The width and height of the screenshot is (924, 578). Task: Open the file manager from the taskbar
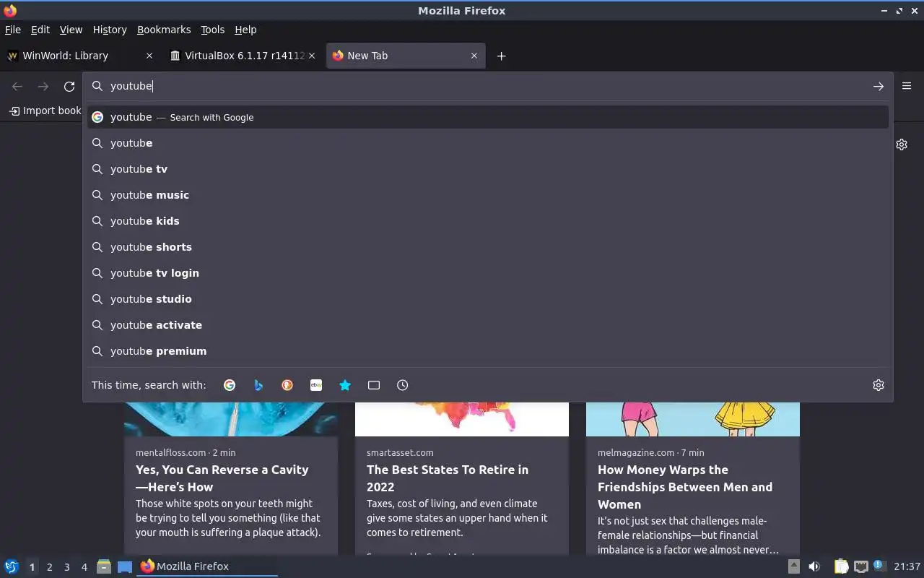[104, 566]
